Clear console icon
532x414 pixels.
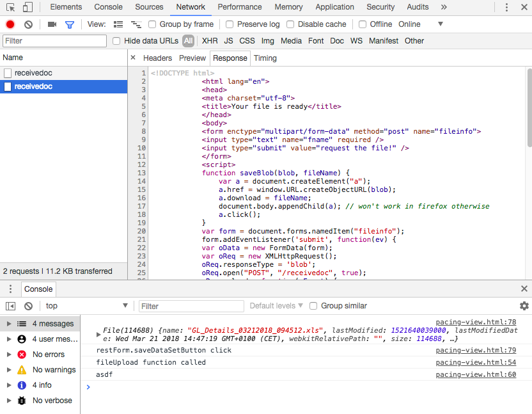(x=29, y=307)
